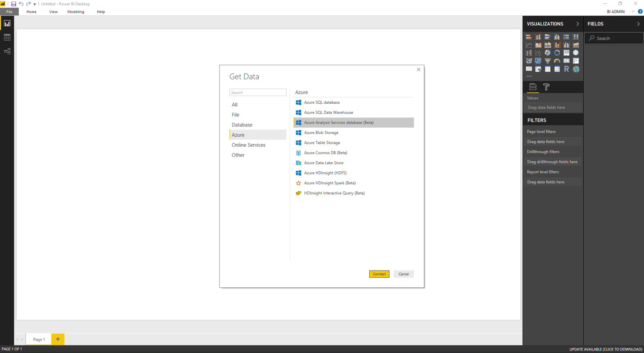This screenshot has height=353, width=644.
Task: Select the Area chart visualization
Action: tap(538, 45)
